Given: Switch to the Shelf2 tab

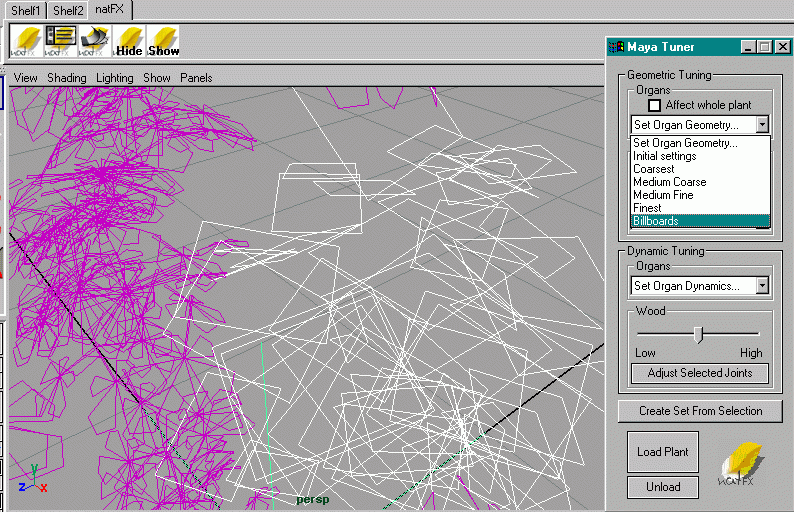Looking at the screenshot, I should [x=68, y=10].
